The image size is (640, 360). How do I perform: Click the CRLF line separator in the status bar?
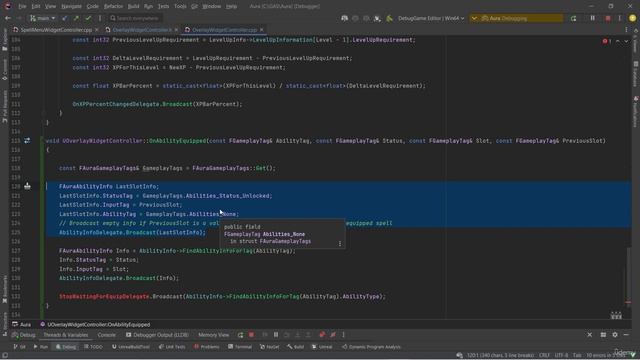coord(544,356)
